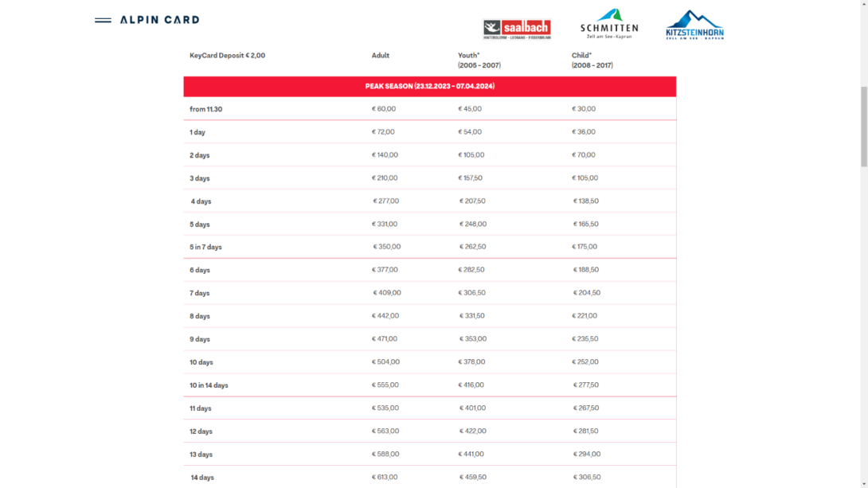Select the '6 days' row label
The width and height of the screenshot is (868, 488).
(200, 271)
